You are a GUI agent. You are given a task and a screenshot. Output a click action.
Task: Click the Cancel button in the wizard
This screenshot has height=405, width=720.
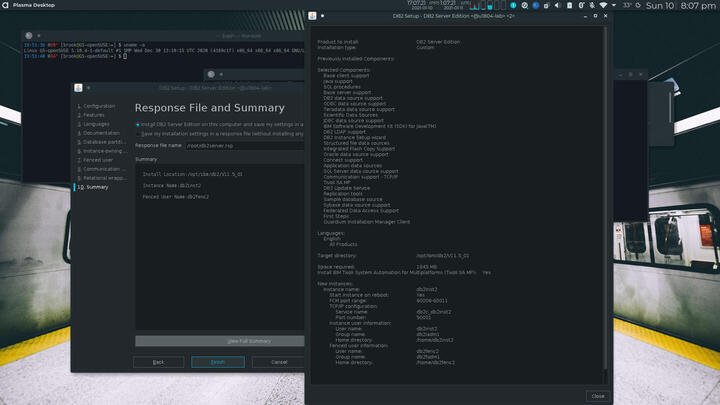pyautogui.click(x=278, y=362)
